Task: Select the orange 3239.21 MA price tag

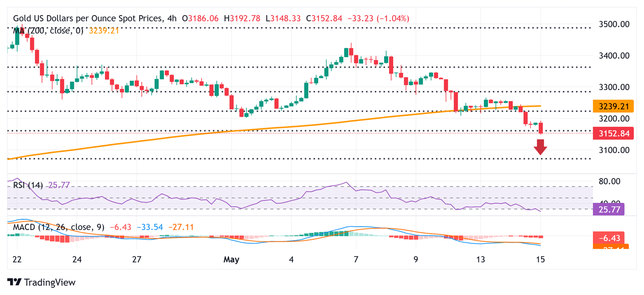Action: point(613,106)
